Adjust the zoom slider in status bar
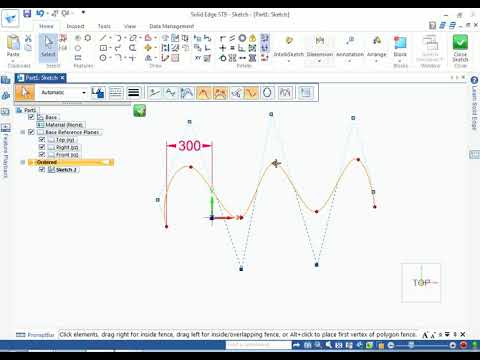480x360 pixels. click(x=411, y=345)
